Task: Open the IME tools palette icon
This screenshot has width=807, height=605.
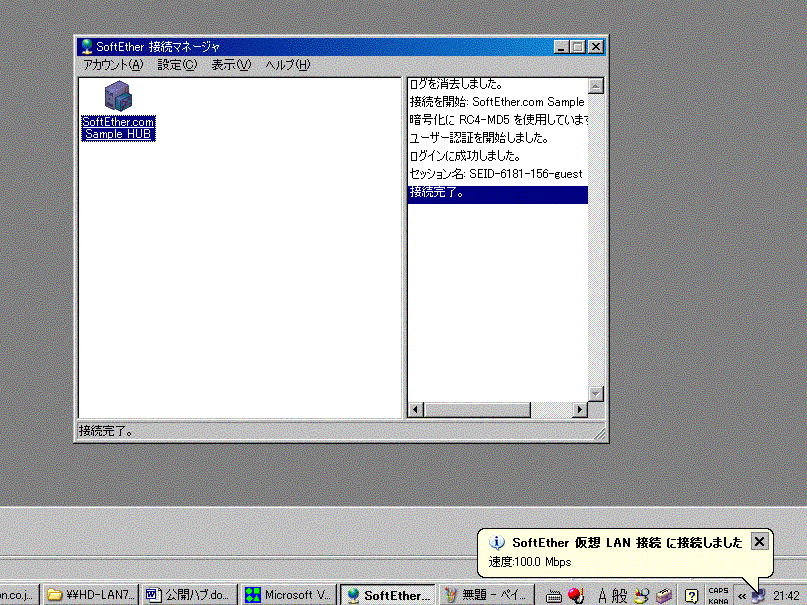Action: [x=641, y=595]
